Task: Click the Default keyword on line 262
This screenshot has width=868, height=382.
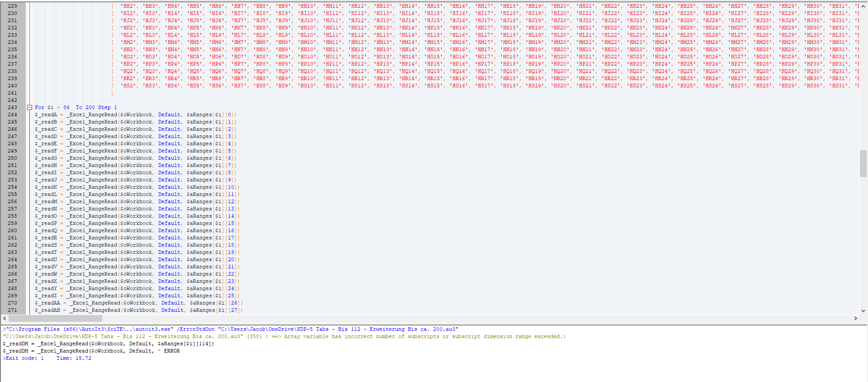Action: tap(169, 245)
